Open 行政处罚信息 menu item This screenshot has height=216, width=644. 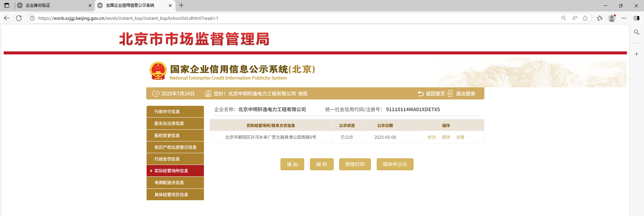tap(175, 159)
